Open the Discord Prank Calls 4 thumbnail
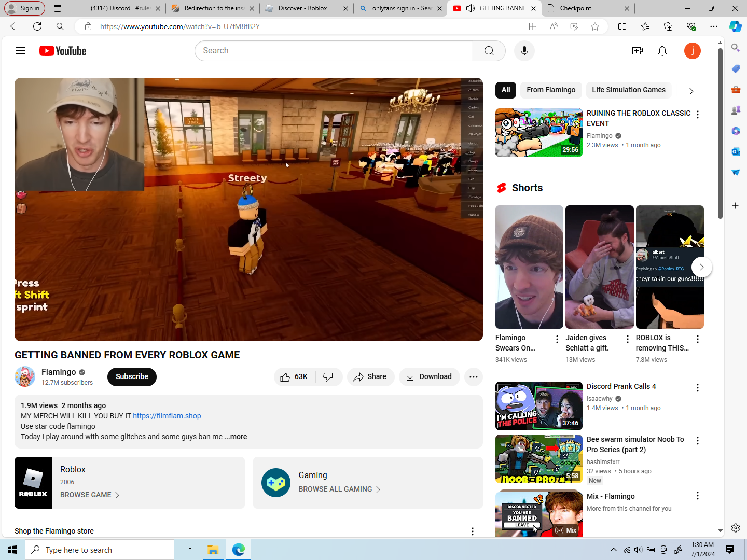Viewport: 747px width, 560px height. 539,406
